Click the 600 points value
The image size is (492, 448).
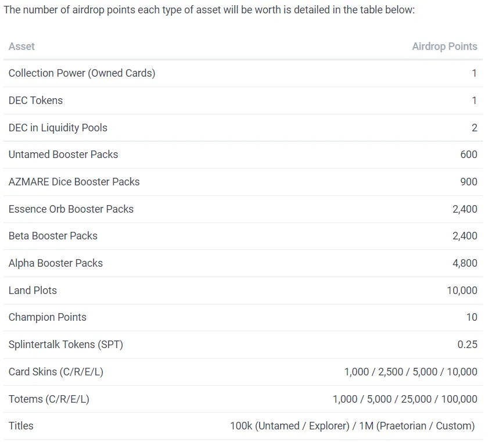click(469, 155)
